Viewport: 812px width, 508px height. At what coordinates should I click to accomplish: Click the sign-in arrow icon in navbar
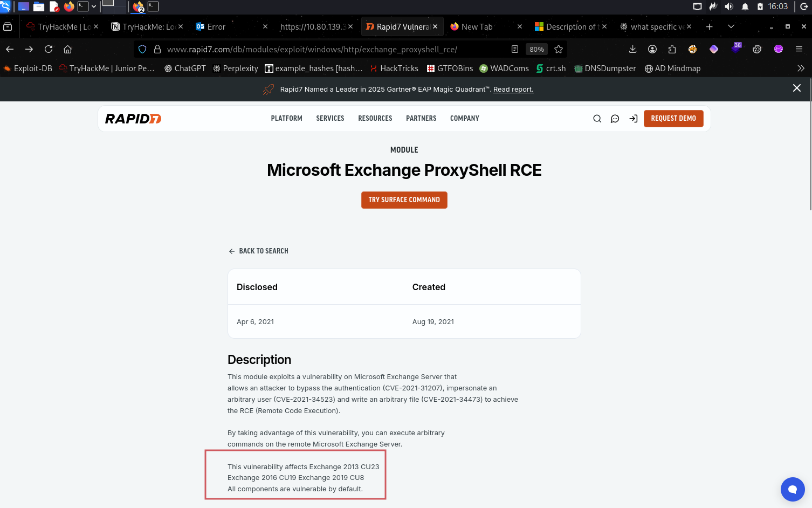click(633, 119)
